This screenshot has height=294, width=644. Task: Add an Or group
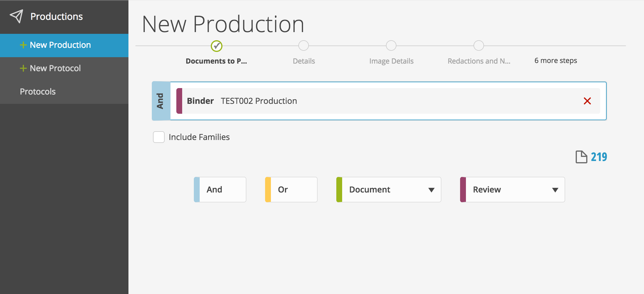coord(291,190)
